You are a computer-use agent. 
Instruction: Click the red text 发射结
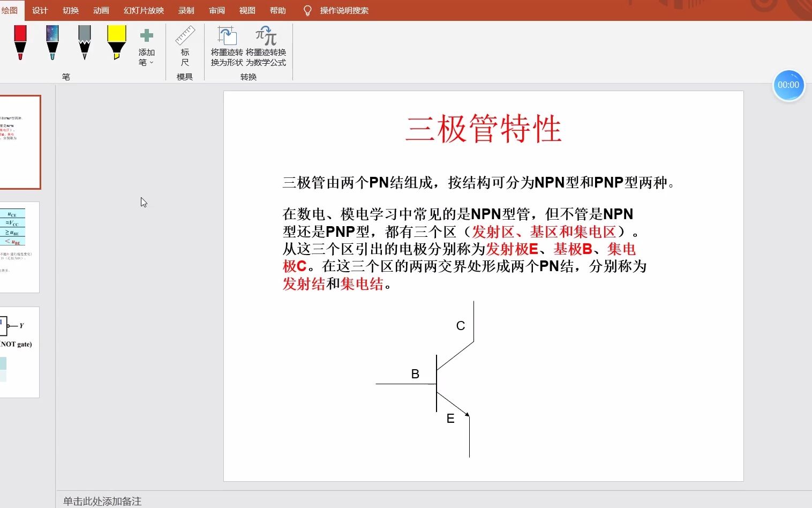point(304,284)
